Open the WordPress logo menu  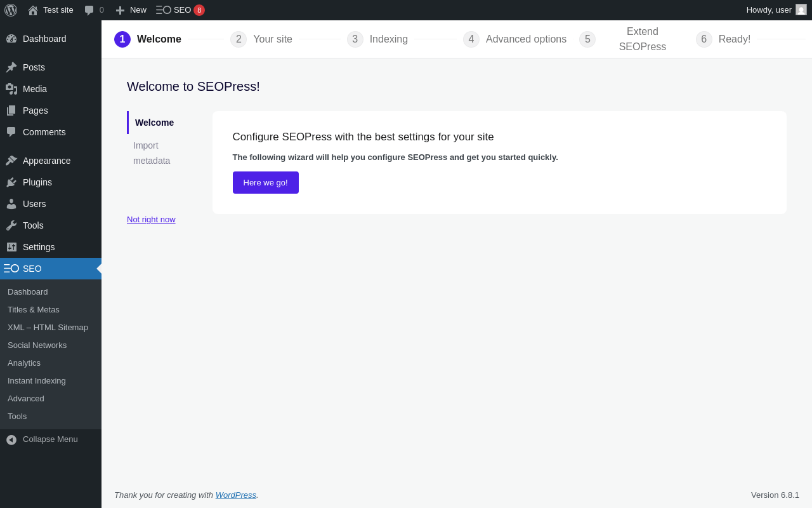(11, 10)
